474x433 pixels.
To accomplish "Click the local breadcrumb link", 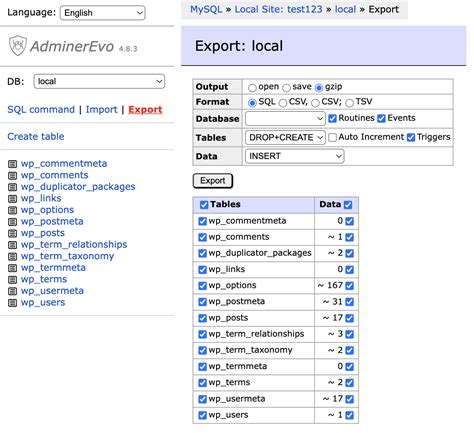I will point(345,9).
